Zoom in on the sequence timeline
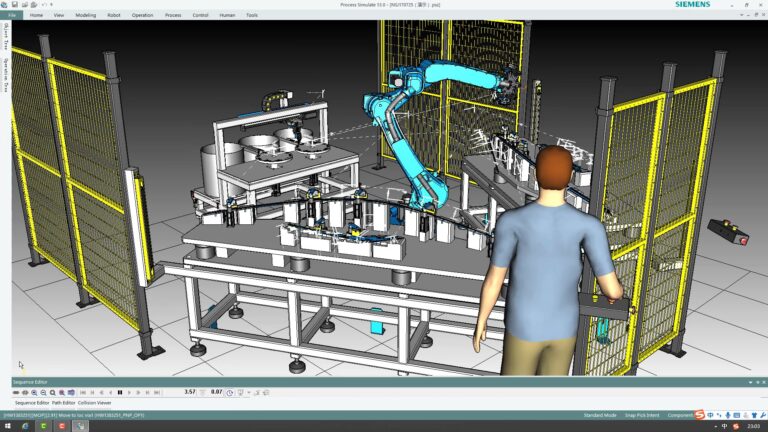The height and width of the screenshot is (432, 768). coord(34,393)
